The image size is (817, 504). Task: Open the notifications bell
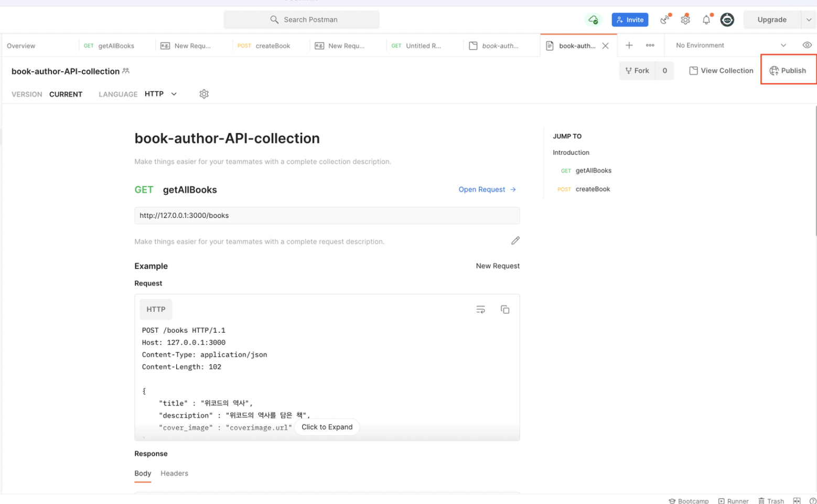(x=706, y=20)
